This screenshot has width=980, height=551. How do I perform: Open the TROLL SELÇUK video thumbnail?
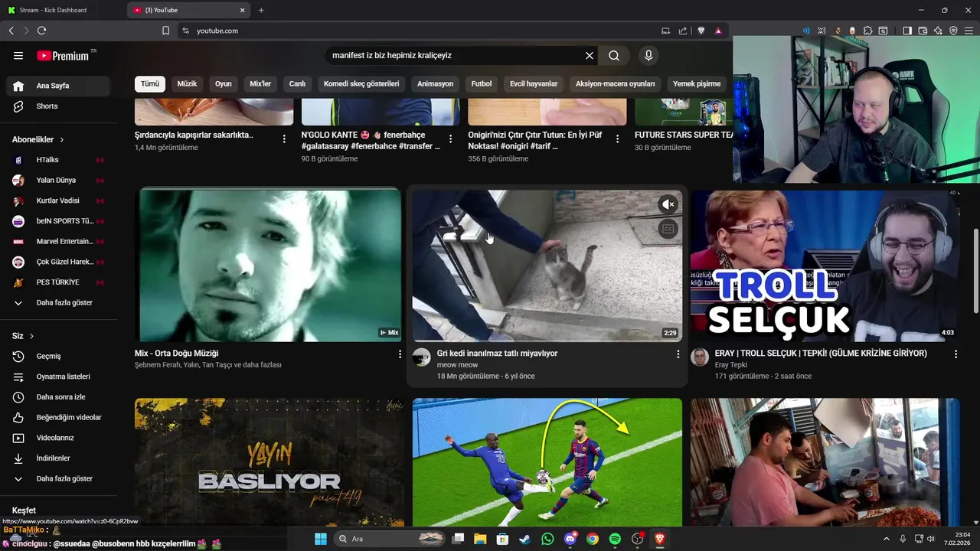(825, 266)
